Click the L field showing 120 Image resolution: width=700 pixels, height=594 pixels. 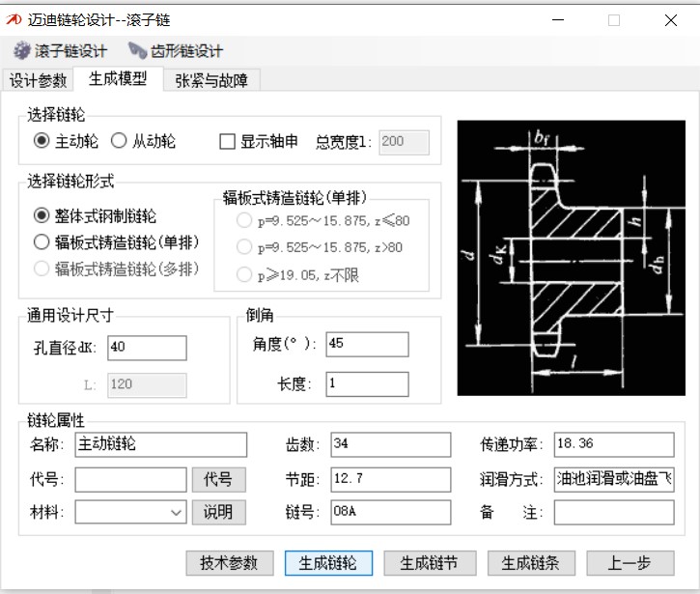click(147, 385)
